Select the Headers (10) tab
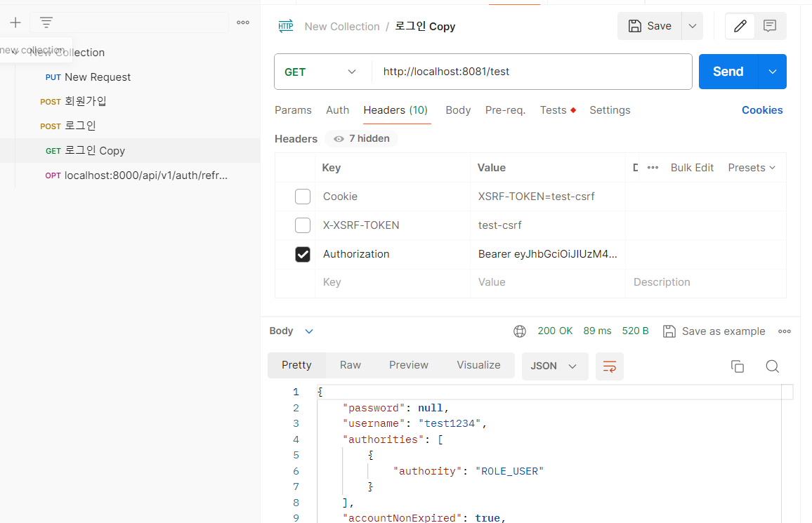The width and height of the screenshot is (812, 523). click(395, 110)
